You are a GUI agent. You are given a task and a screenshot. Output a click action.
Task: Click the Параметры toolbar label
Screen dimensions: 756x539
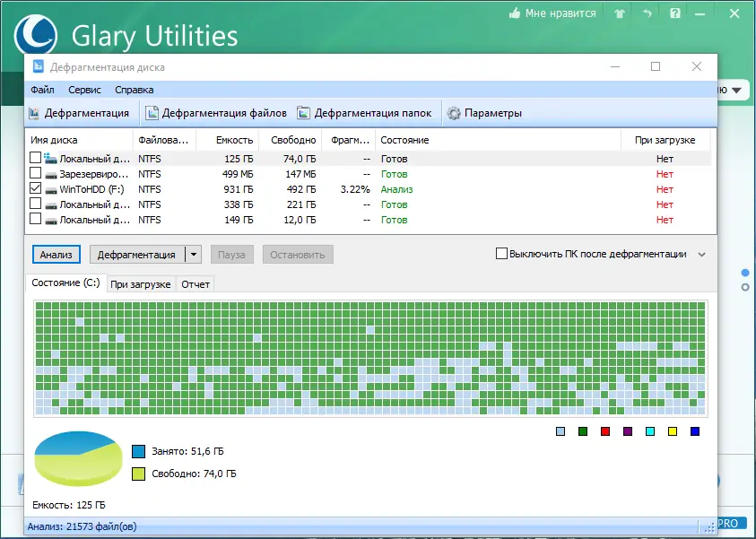(492, 113)
